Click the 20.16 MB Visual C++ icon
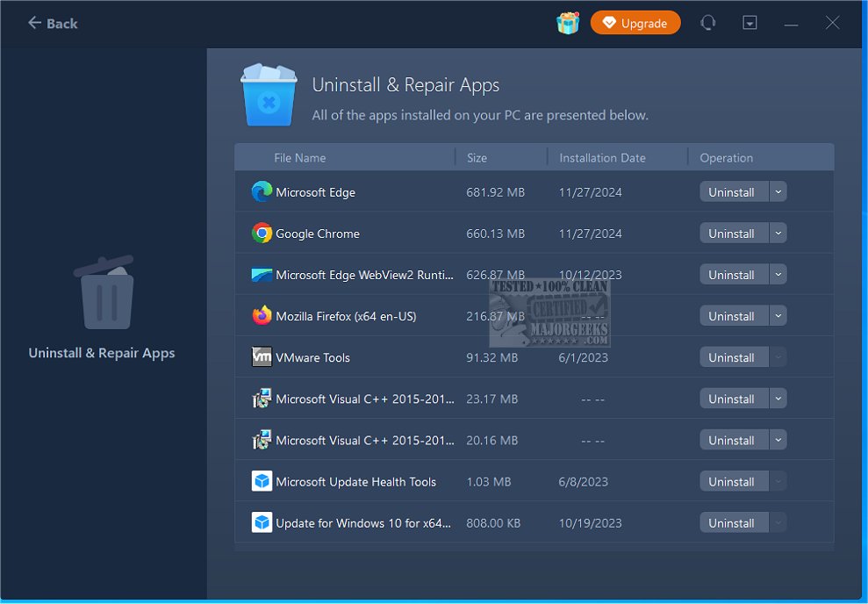The height and width of the screenshot is (604, 868). (262, 440)
